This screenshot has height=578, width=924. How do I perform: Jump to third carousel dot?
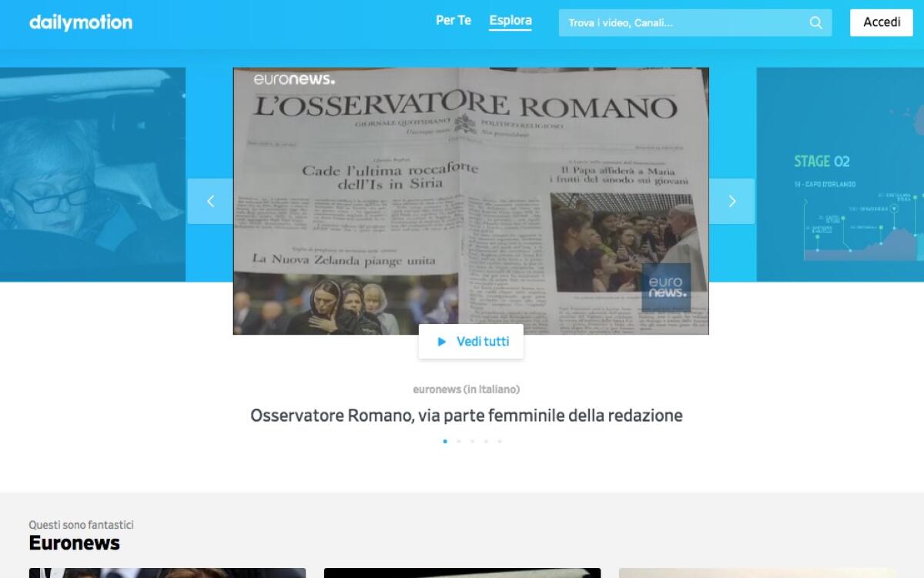click(x=472, y=442)
